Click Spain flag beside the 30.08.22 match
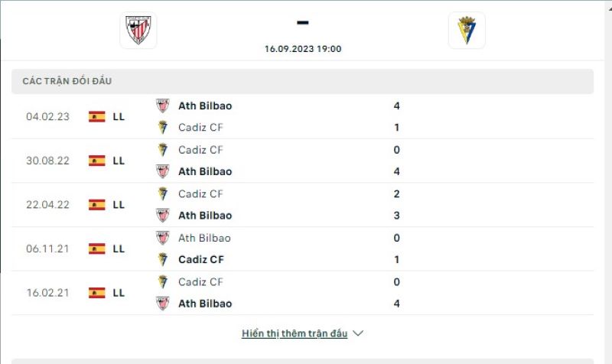Image resolution: width=612 pixels, height=364 pixels. click(96, 161)
